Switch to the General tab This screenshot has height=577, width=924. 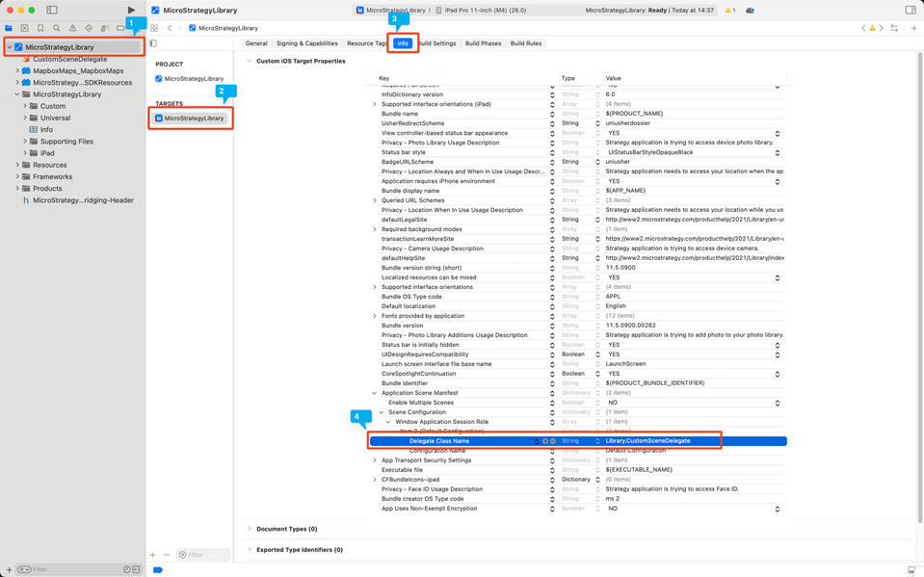pos(256,43)
